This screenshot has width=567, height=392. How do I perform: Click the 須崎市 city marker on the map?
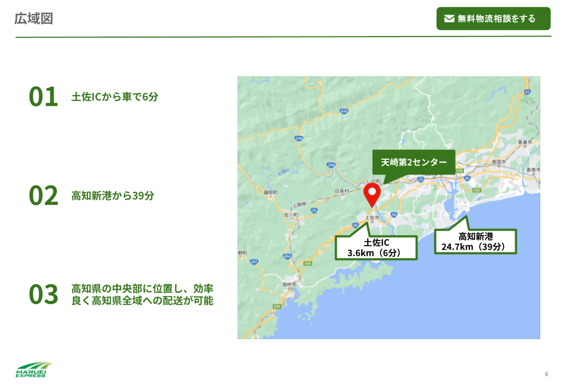[x=289, y=285]
